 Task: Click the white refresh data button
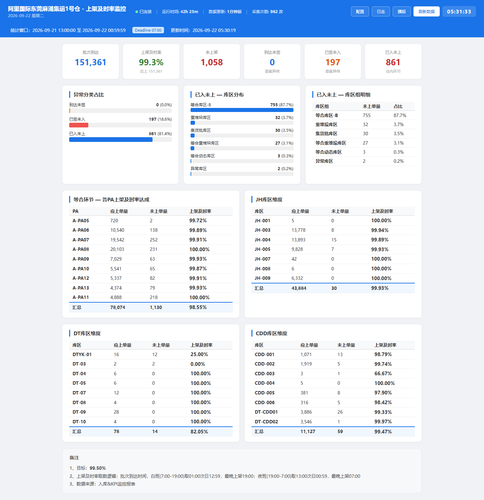click(x=426, y=11)
